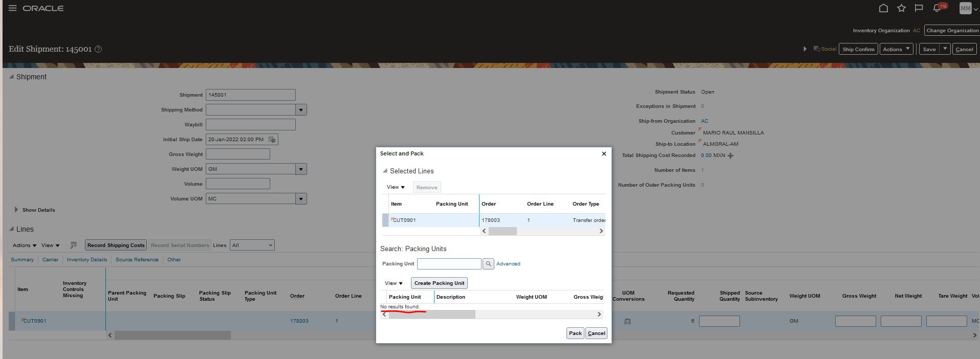Open the Watchlist flag icon
Screen dimensions: 980x359
919,8
